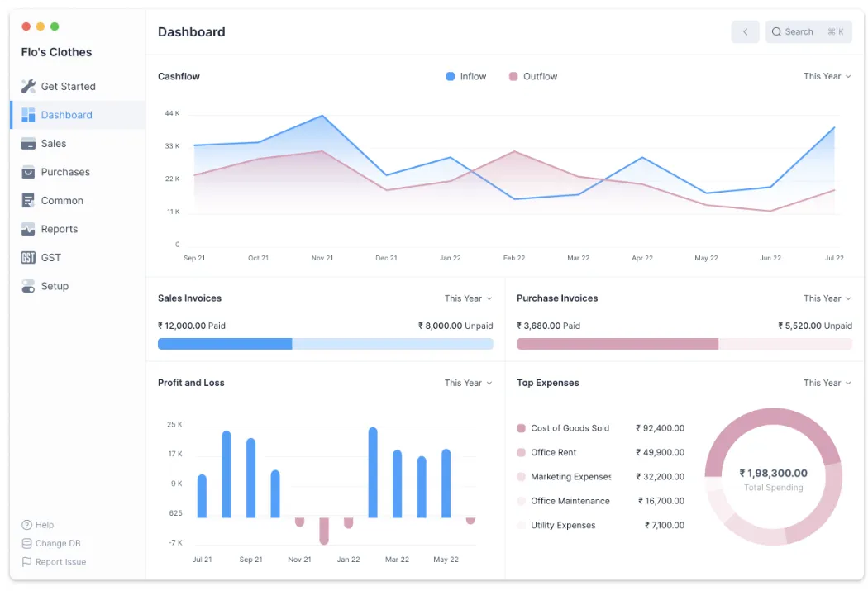Click the Common document icon

click(28, 200)
